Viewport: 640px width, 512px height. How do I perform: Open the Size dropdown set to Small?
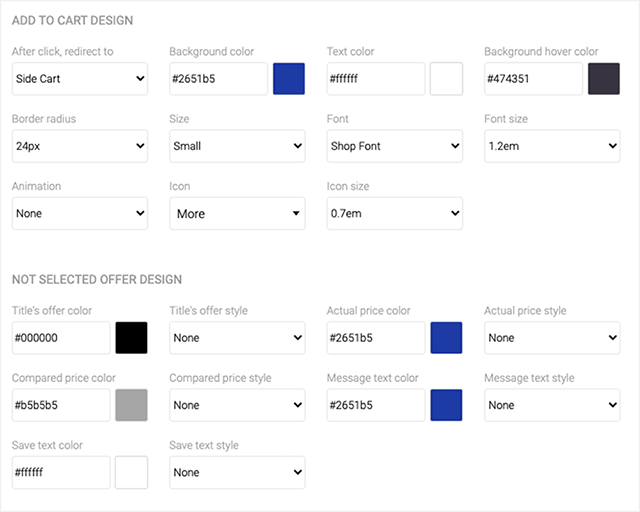pyautogui.click(x=237, y=146)
